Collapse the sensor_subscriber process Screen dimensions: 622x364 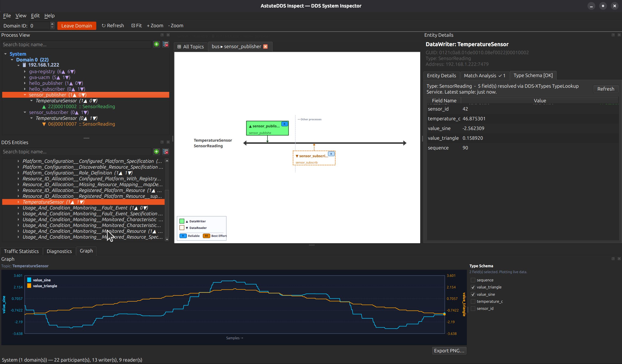pos(25,112)
